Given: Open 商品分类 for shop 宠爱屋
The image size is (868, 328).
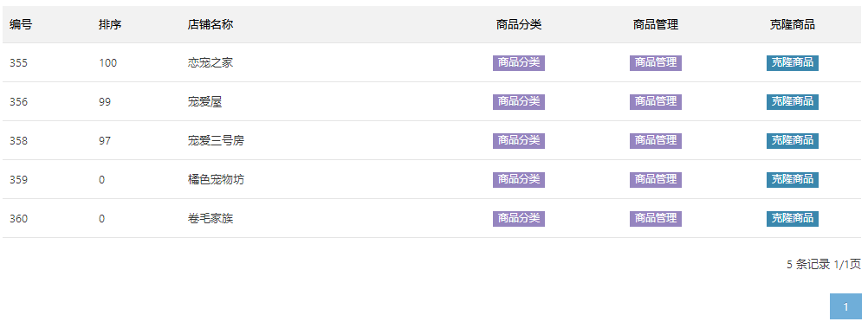Looking at the screenshot, I should pyautogui.click(x=519, y=102).
